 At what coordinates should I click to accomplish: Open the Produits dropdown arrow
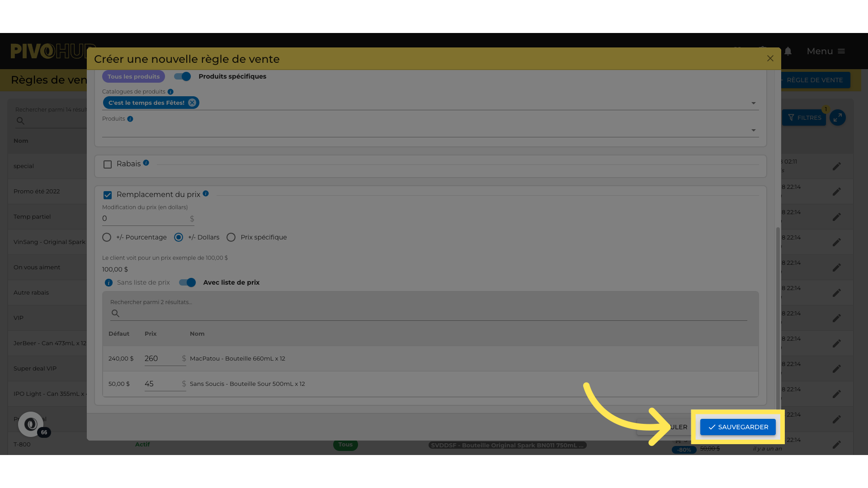click(753, 130)
